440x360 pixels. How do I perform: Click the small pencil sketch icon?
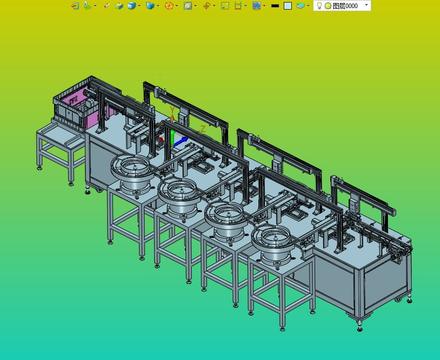click(107, 6)
